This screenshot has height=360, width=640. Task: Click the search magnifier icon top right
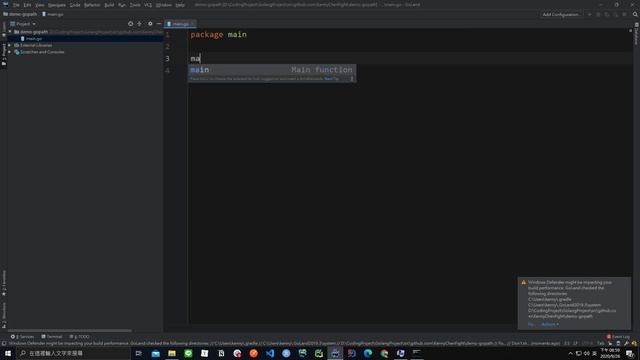635,14
